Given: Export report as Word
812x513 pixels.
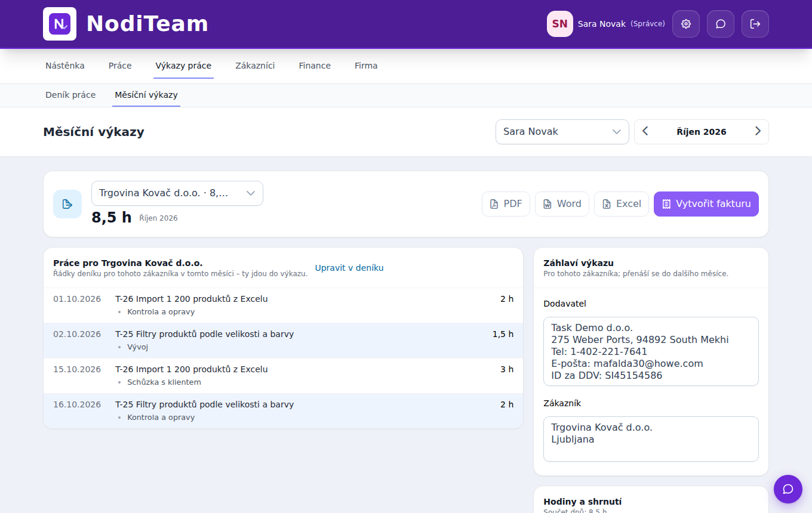Looking at the screenshot, I should 562,204.
